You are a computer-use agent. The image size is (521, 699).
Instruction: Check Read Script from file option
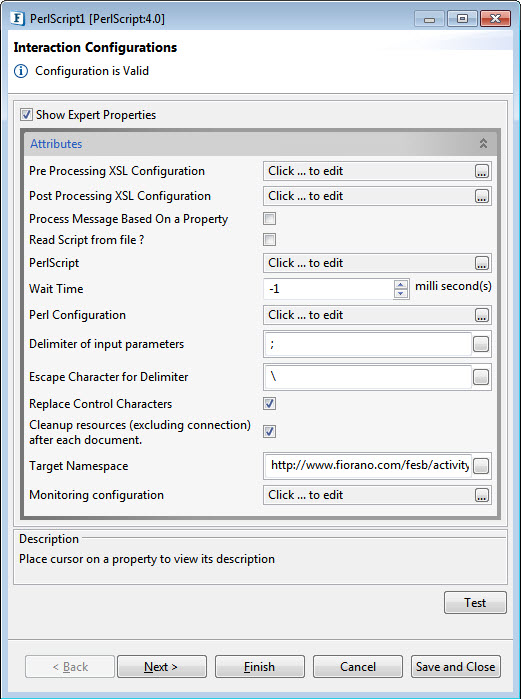(x=270, y=239)
